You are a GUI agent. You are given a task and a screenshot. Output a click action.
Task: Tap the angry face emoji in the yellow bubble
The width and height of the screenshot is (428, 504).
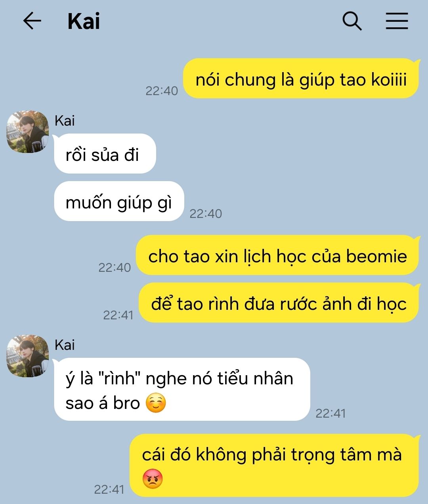click(x=153, y=479)
